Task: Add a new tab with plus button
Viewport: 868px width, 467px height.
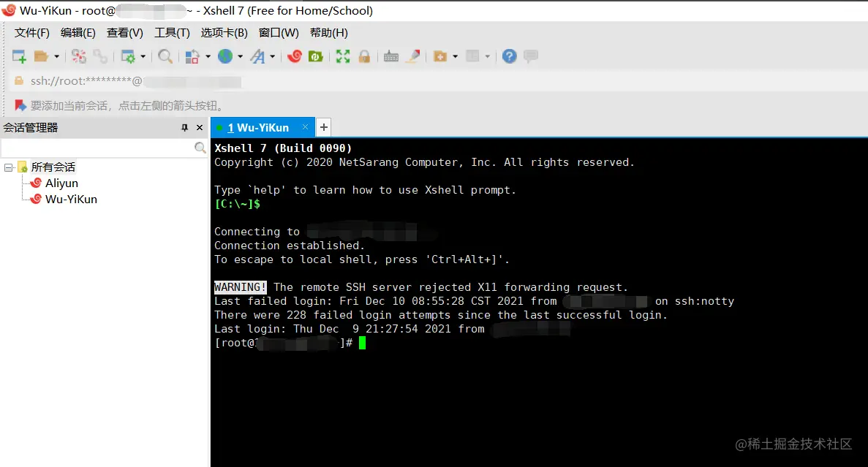Action: (x=324, y=127)
